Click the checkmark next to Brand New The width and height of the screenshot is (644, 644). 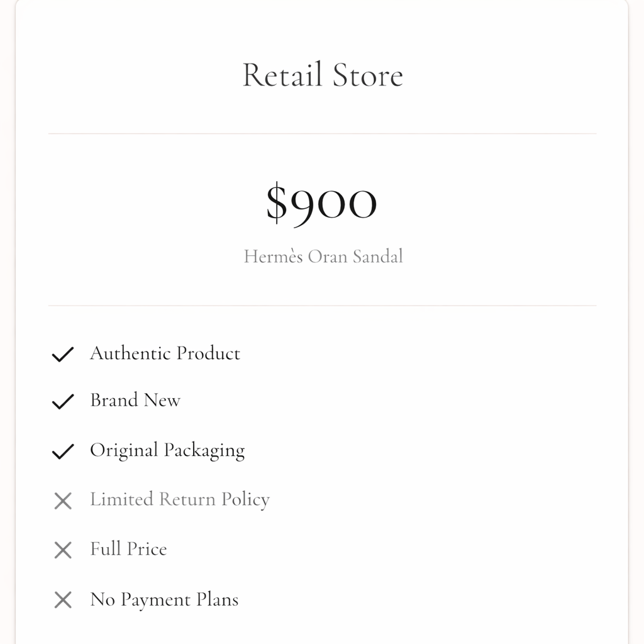[63, 401]
